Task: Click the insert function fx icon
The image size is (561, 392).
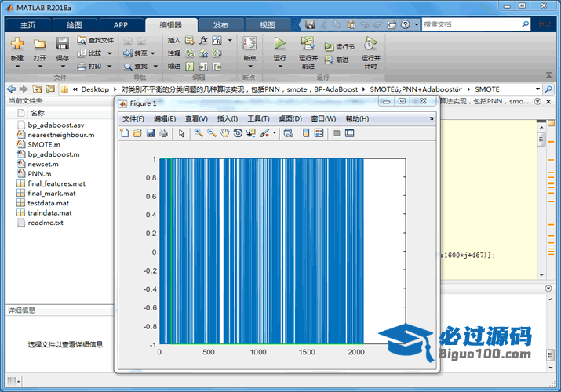Action: point(203,40)
